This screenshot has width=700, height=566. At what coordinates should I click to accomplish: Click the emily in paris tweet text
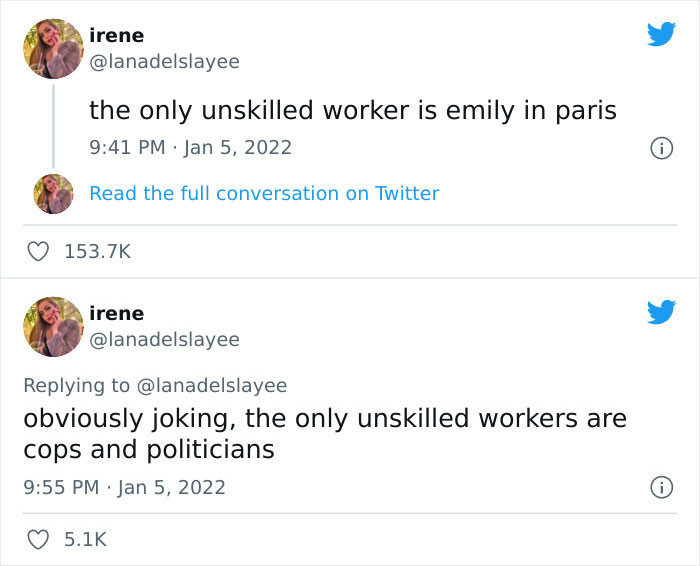coord(353,111)
